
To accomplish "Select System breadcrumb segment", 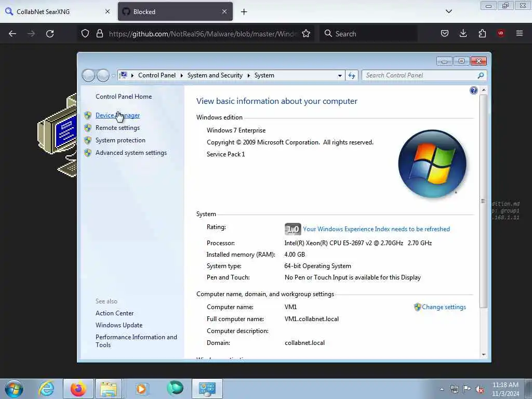I will coord(264,75).
